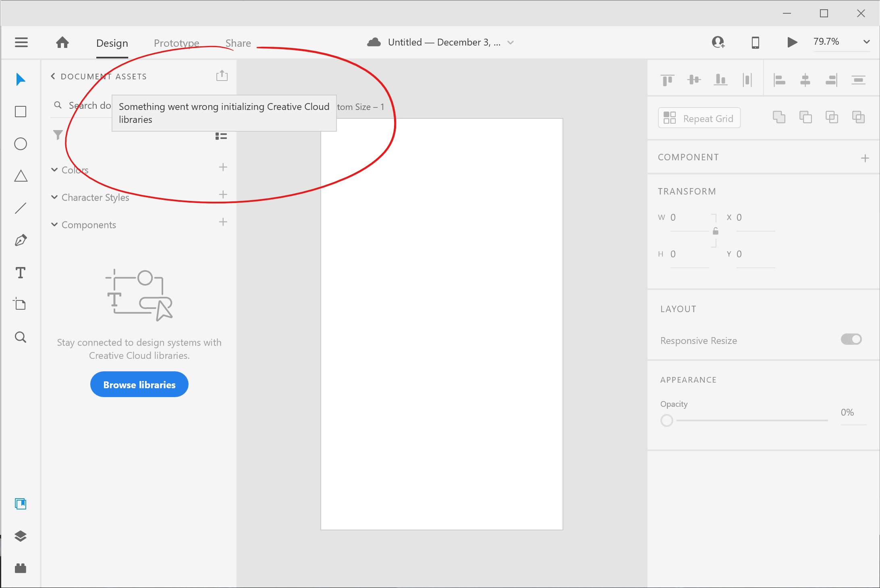Expand the document title dropdown
The height and width of the screenshot is (588, 880).
click(x=511, y=42)
